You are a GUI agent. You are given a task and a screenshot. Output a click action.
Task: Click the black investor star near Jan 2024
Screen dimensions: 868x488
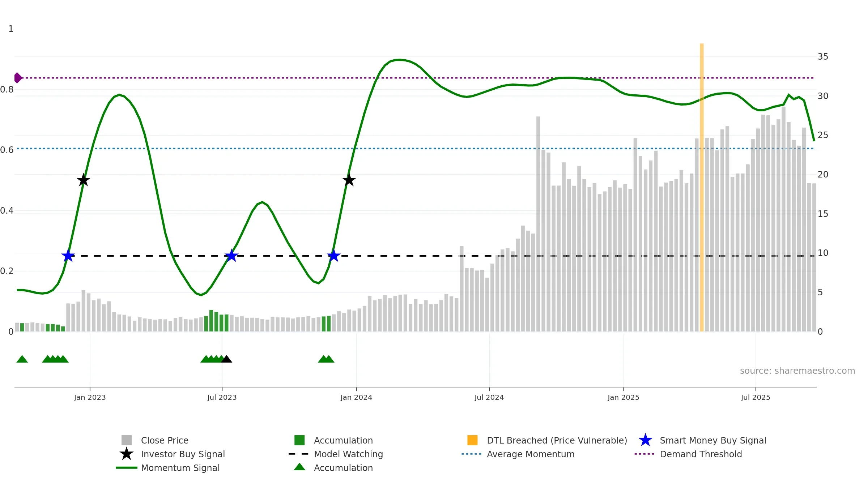click(349, 180)
